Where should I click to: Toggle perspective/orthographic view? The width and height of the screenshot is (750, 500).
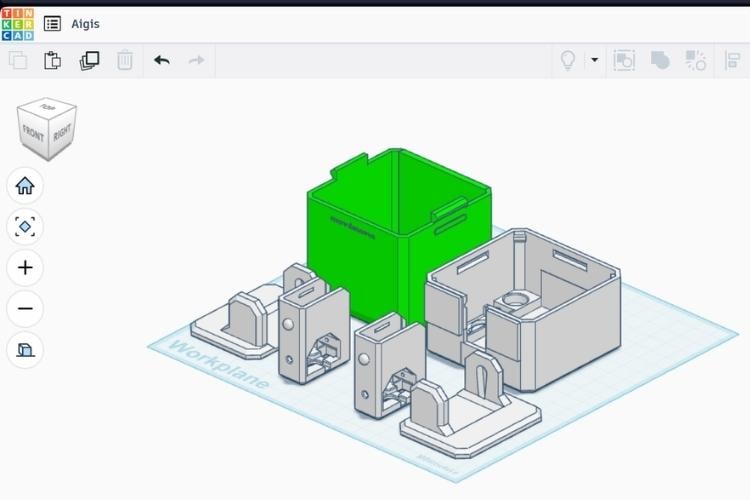25,350
